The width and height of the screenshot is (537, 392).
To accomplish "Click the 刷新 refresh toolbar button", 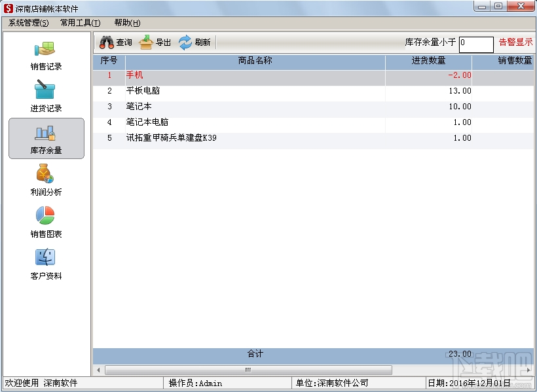I will point(194,43).
